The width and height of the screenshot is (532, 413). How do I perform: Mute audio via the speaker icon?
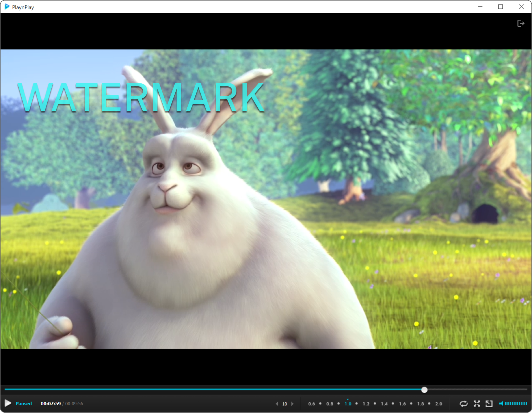tap(501, 404)
